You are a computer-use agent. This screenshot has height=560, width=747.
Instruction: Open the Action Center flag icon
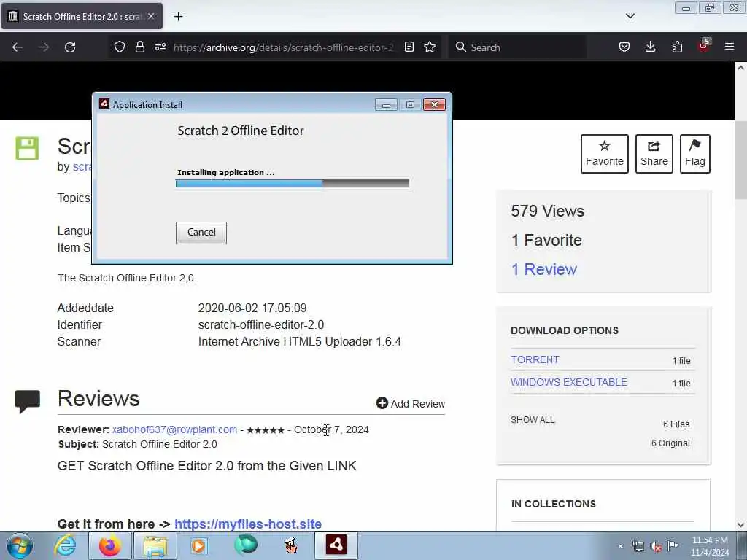coord(673,545)
